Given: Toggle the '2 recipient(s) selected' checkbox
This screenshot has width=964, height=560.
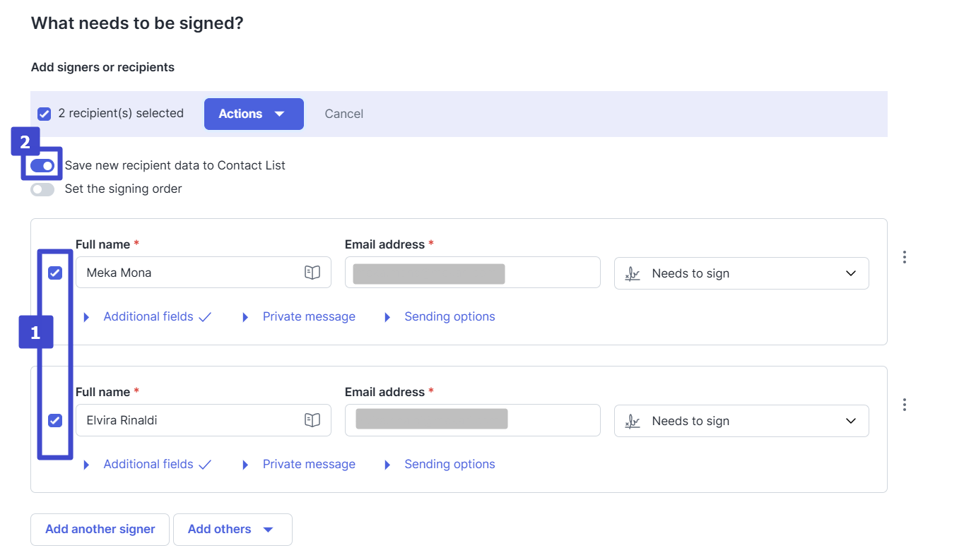Looking at the screenshot, I should [44, 114].
